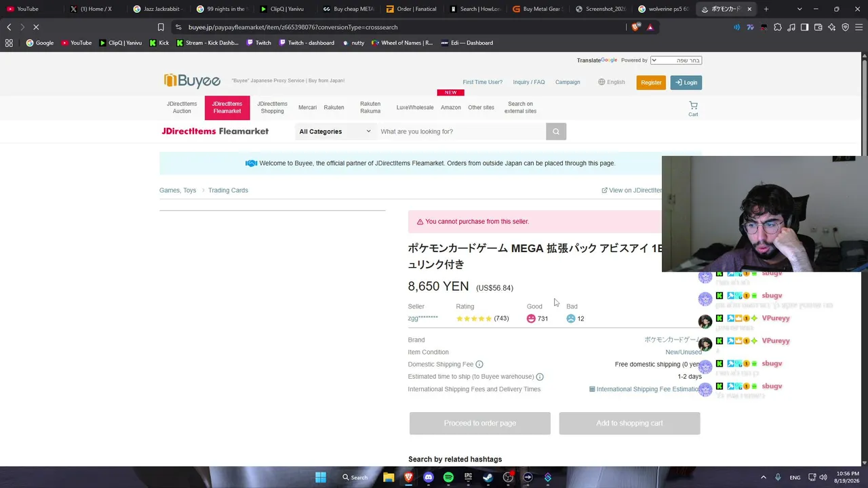
Task: Click Proceed to order page button
Action: click(x=480, y=424)
